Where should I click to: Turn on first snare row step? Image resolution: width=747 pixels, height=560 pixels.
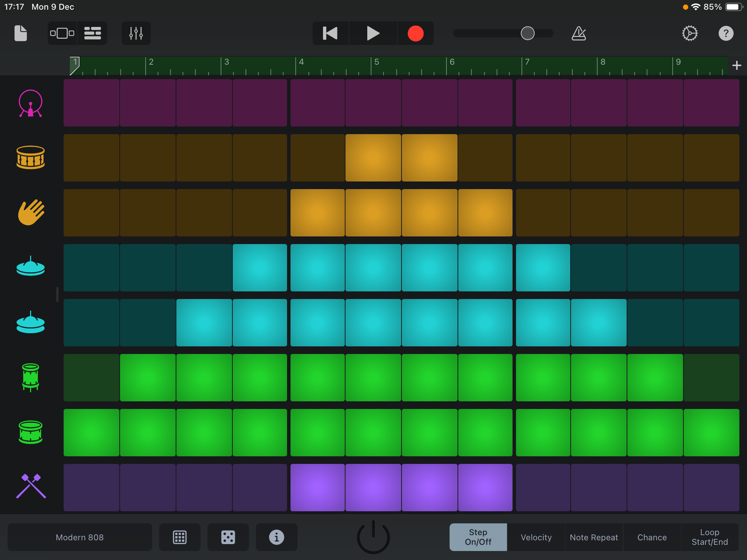click(x=91, y=158)
